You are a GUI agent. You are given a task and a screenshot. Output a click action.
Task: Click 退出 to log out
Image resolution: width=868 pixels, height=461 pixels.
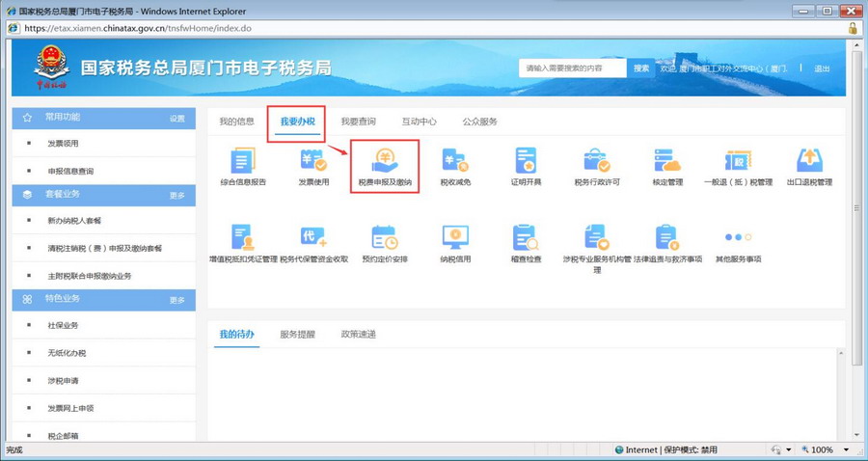click(x=822, y=68)
